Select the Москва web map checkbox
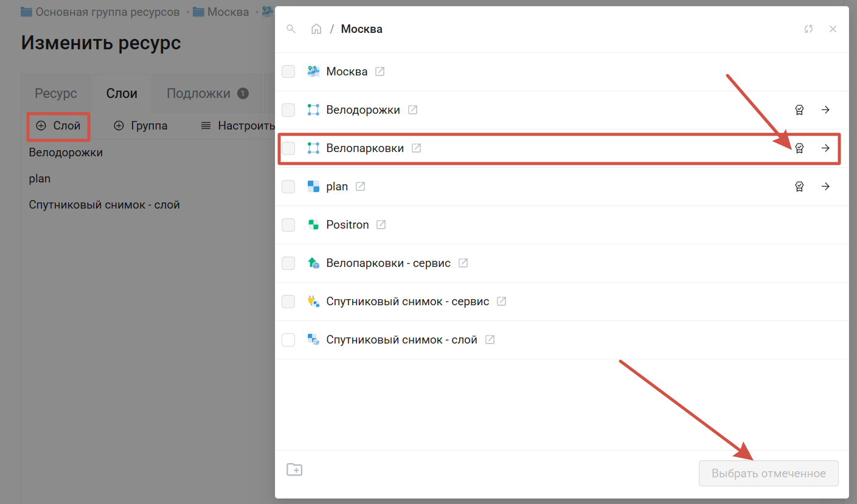857x504 pixels. pos(288,72)
